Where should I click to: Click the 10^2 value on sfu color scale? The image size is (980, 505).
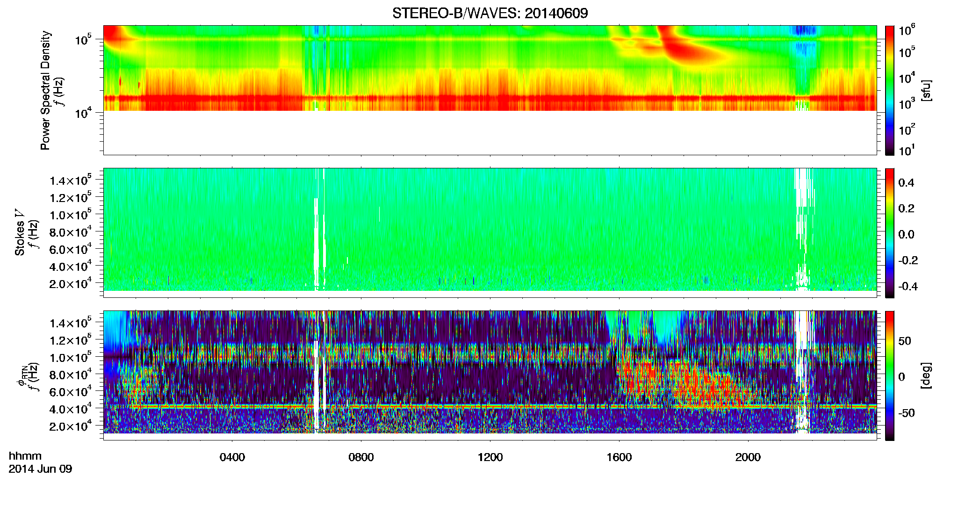tap(907, 129)
